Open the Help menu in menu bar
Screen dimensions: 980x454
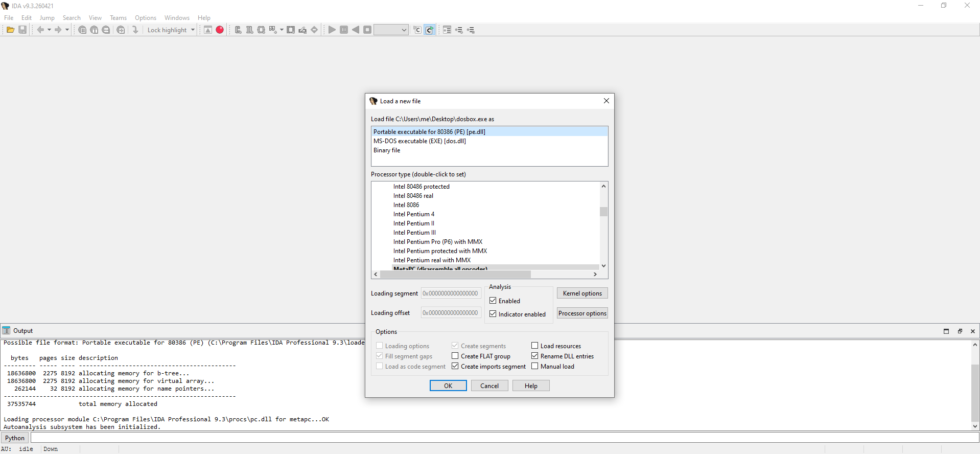(204, 17)
